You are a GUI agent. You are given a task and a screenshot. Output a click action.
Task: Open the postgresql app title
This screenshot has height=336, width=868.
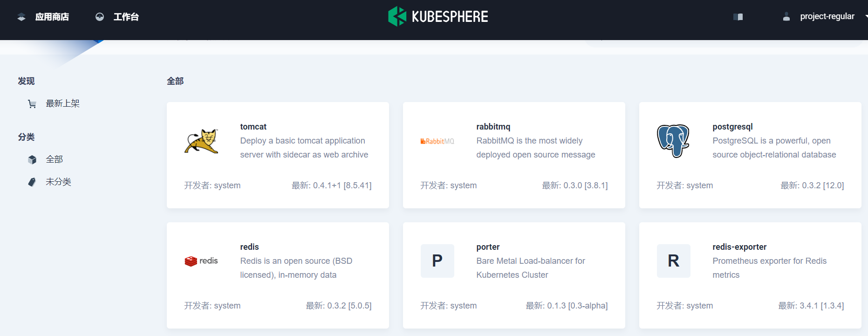[732, 127]
